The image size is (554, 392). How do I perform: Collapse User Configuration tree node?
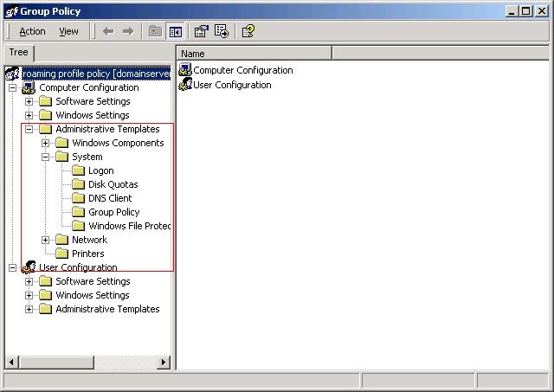point(12,267)
